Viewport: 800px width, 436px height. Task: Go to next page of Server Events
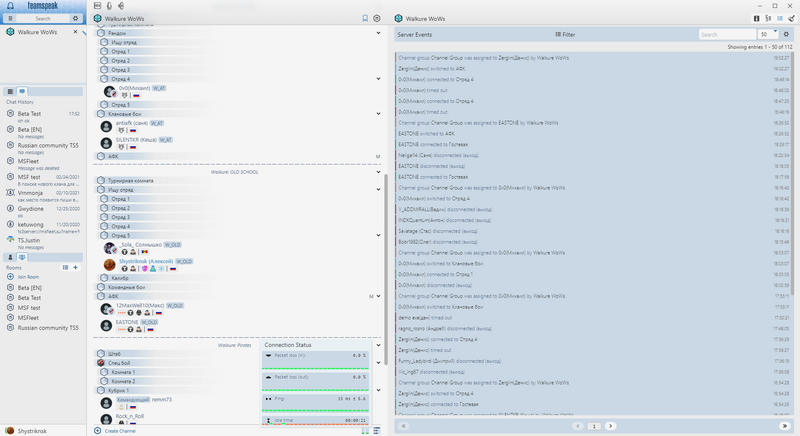point(610,426)
